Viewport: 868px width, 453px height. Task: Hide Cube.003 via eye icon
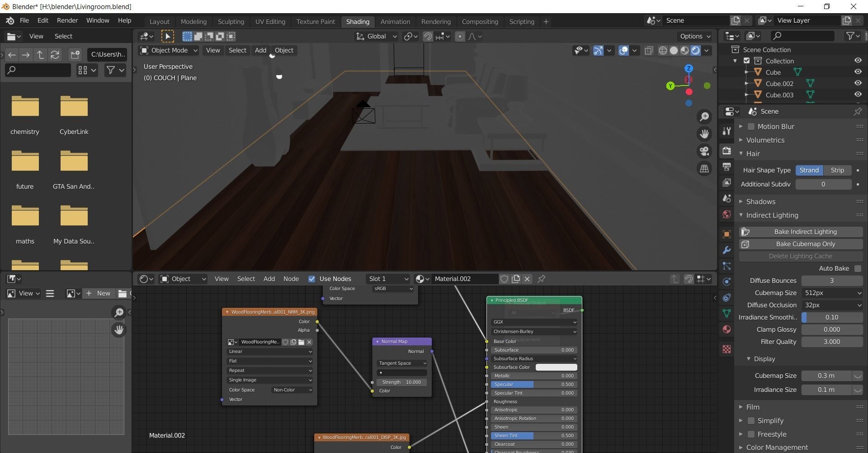pos(857,95)
